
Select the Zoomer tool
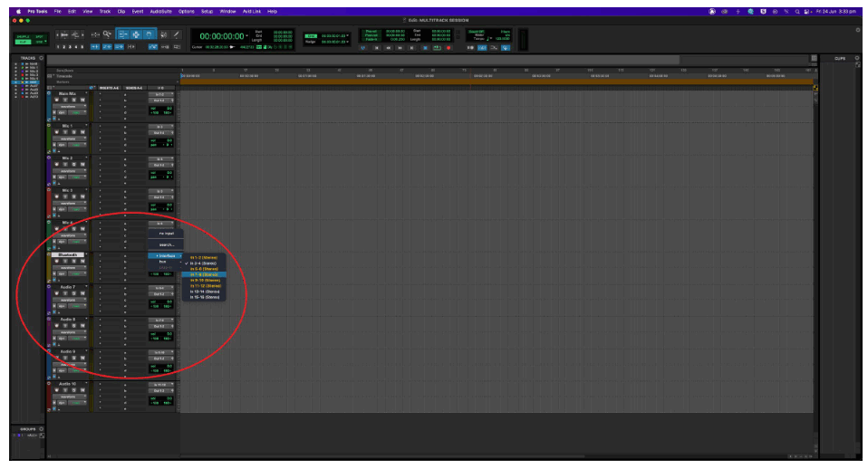[108, 34]
